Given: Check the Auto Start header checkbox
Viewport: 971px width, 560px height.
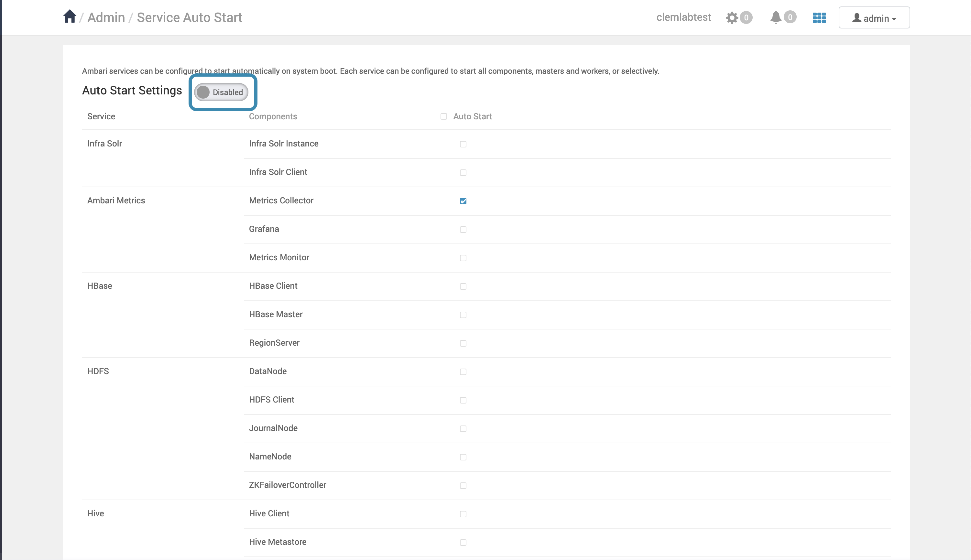Looking at the screenshot, I should [x=443, y=116].
